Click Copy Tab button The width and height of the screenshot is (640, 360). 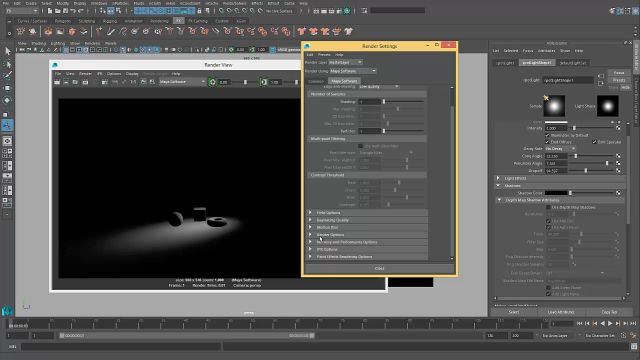(x=609, y=312)
